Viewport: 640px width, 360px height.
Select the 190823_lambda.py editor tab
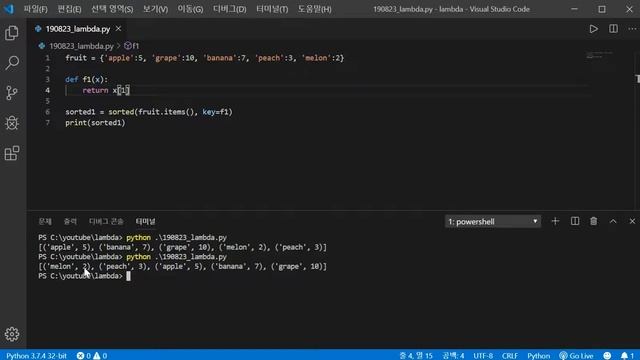coord(78,29)
